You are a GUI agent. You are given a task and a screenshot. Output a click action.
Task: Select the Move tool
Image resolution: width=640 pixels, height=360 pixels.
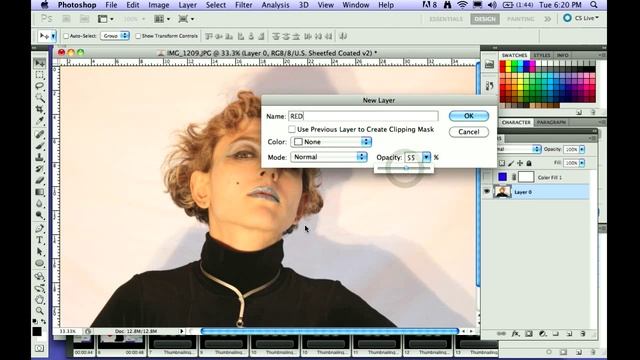pyautogui.click(x=40, y=63)
